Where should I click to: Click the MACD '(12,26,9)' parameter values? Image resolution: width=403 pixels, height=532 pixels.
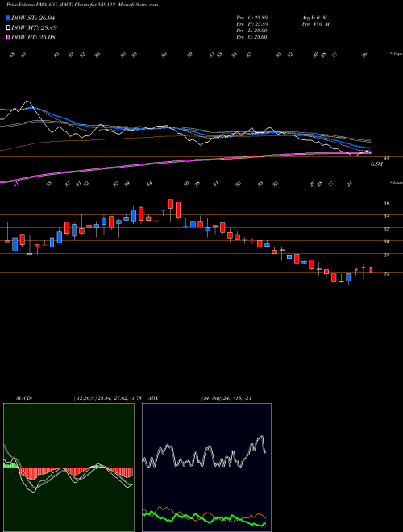(85, 398)
